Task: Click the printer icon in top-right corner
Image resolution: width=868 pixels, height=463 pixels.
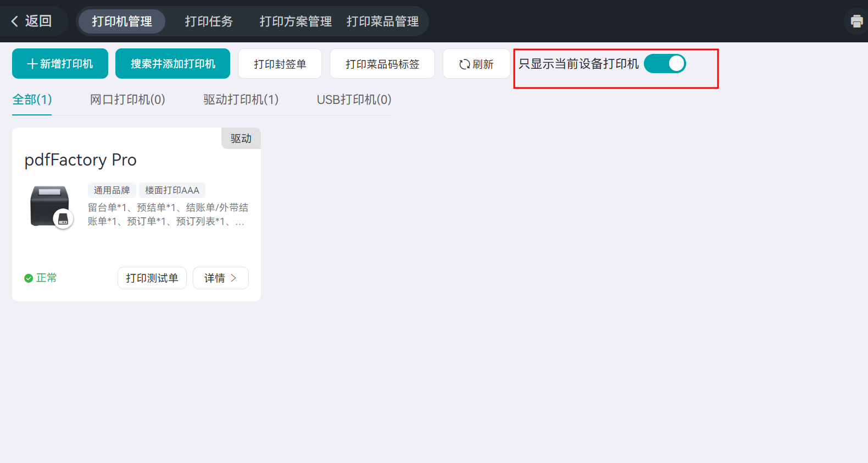Action: tap(856, 21)
